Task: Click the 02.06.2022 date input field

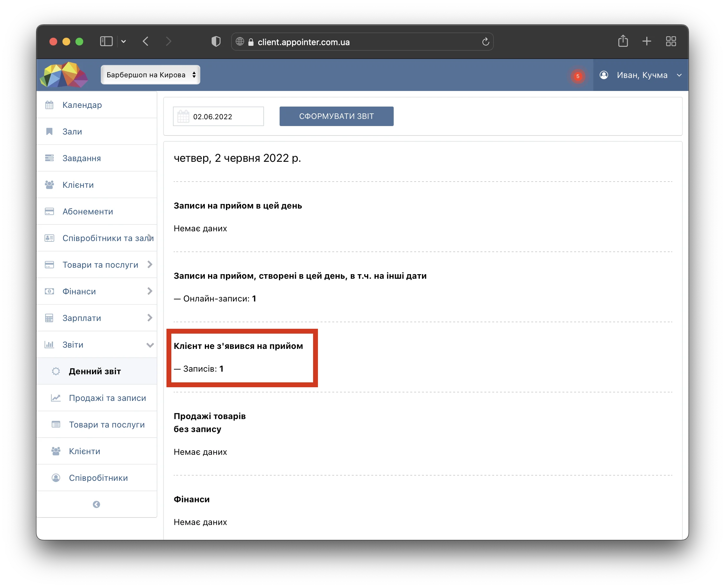Action: [x=218, y=117]
